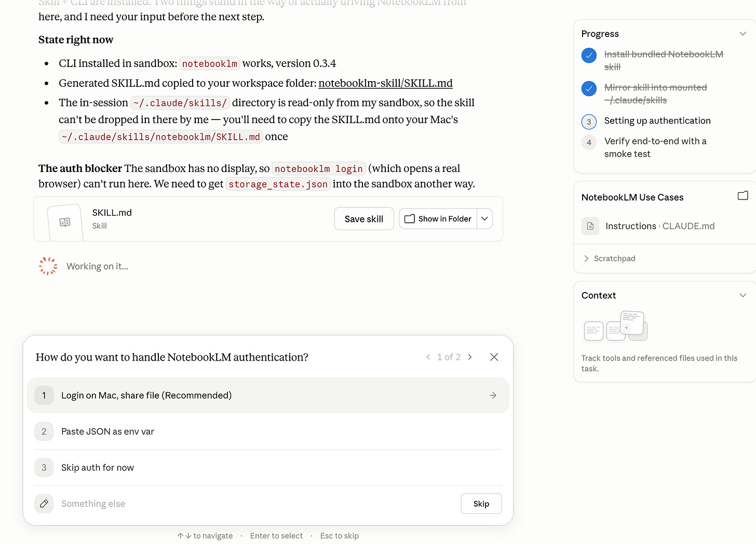Click completed check for Mirror skill step

pos(589,88)
